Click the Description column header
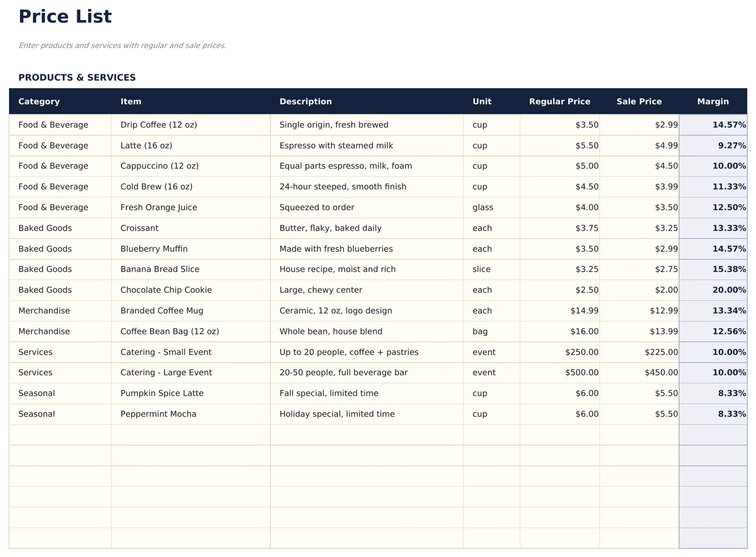The image size is (756, 557). tap(305, 101)
